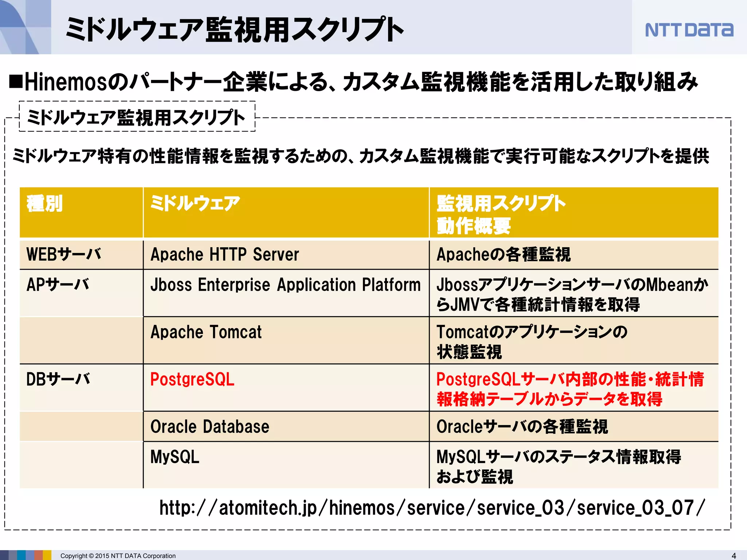Click the NTT DATA logo
Screen dimensions: 747x560
689,30
